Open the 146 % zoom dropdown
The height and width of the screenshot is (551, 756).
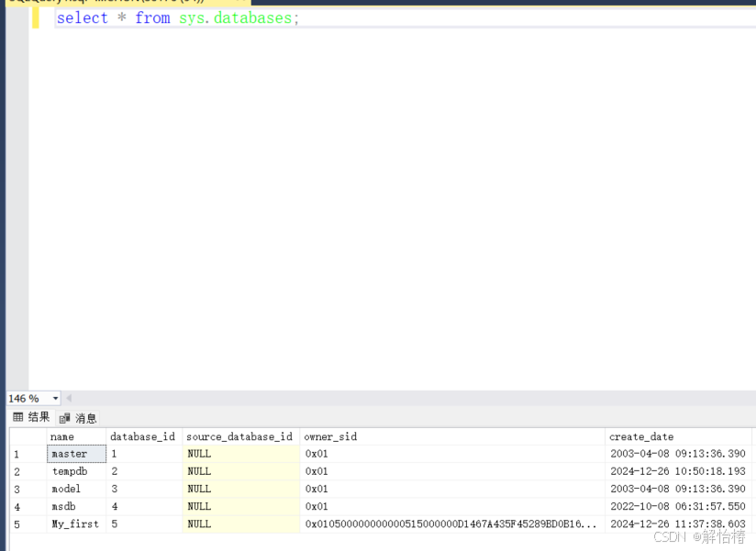[x=55, y=398]
